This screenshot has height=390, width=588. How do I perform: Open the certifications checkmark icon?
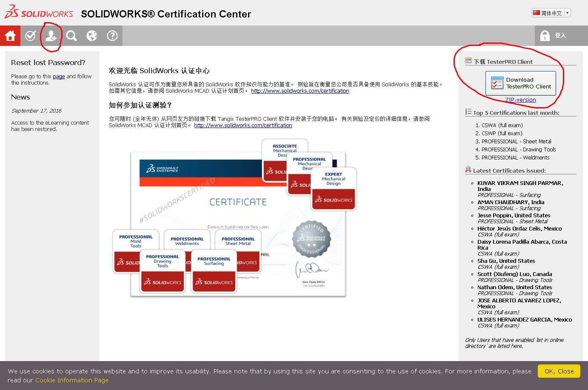pyautogui.click(x=30, y=36)
